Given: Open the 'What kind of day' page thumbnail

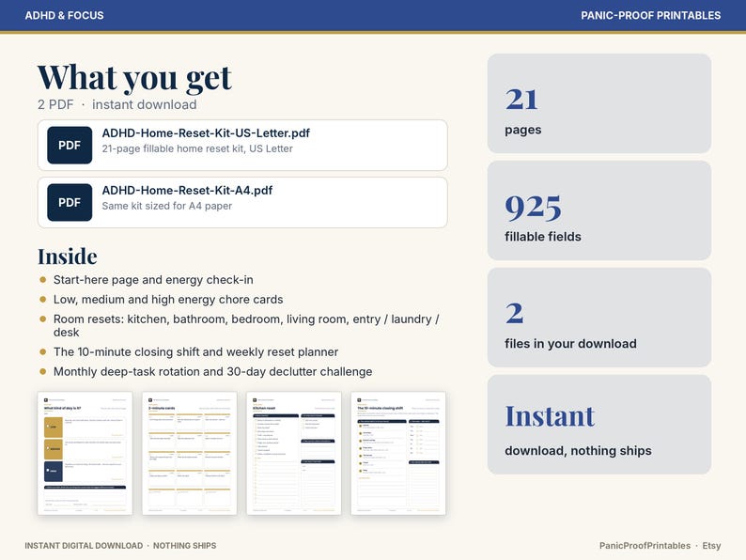Looking at the screenshot, I should [x=85, y=454].
